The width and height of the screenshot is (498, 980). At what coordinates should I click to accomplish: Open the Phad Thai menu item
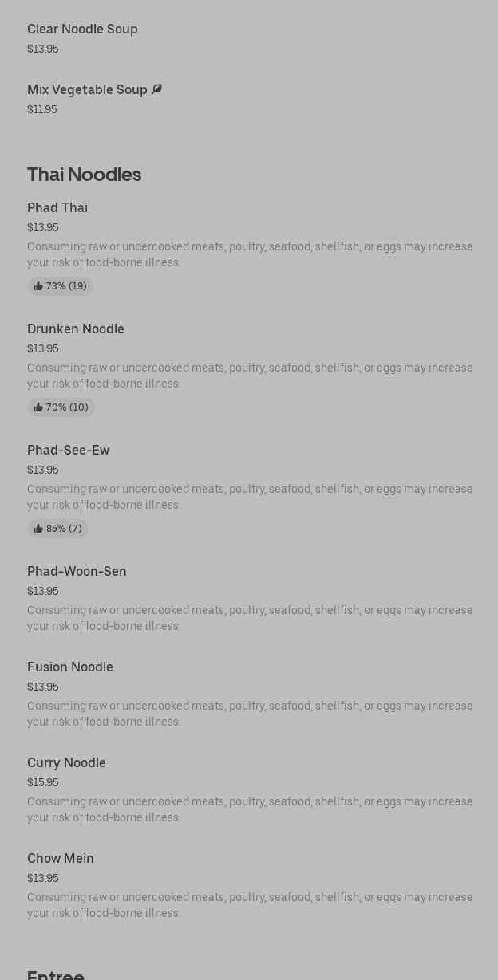[x=57, y=208]
